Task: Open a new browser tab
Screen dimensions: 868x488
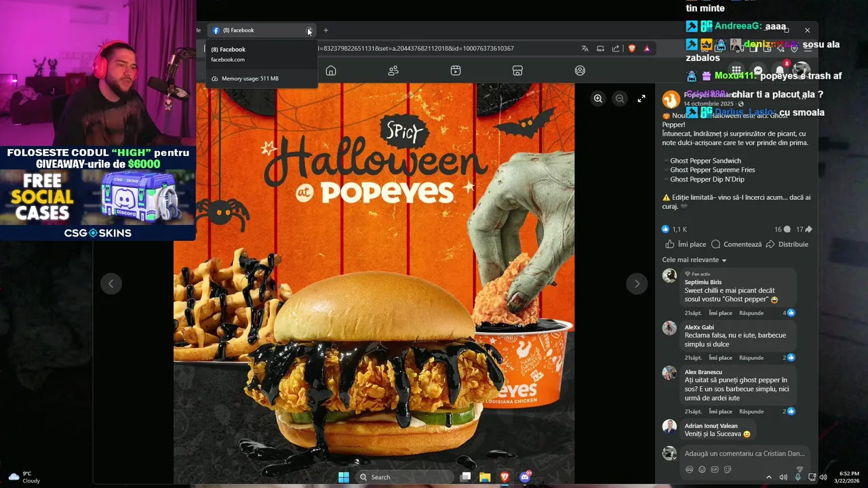Action: tap(325, 30)
